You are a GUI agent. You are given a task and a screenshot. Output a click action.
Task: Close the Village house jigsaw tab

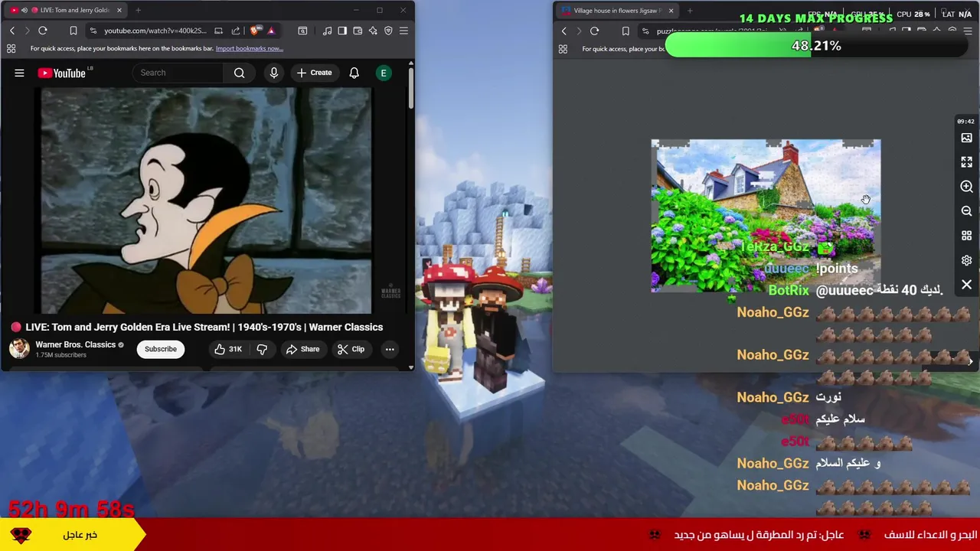(671, 11)
